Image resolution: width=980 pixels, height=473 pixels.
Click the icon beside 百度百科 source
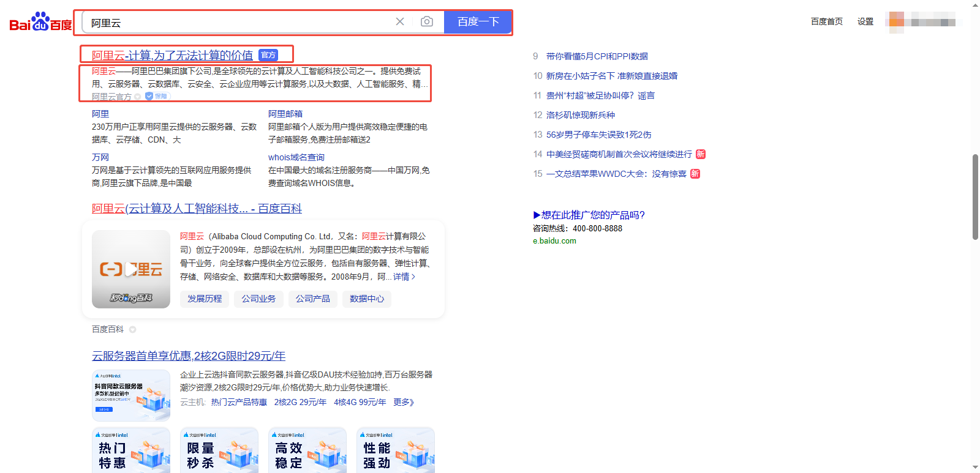(x=132, y=329)
